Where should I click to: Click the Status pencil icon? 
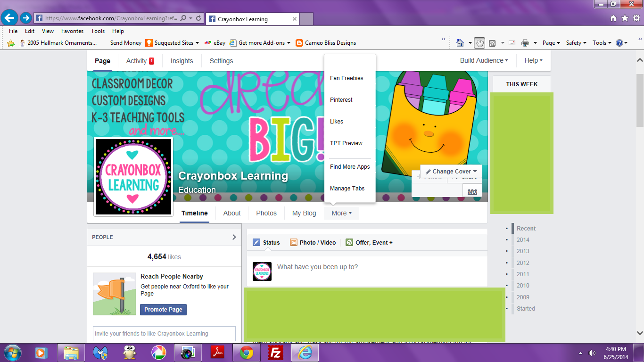coord(256,242)
